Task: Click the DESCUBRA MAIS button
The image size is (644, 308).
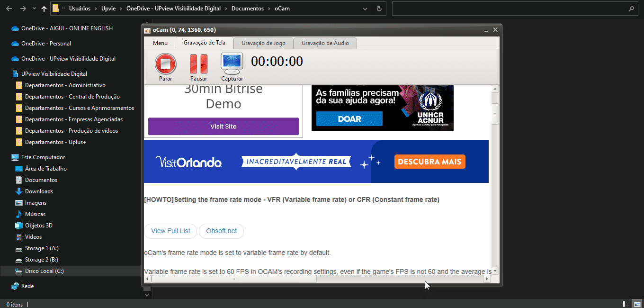Action: (429, 162)
